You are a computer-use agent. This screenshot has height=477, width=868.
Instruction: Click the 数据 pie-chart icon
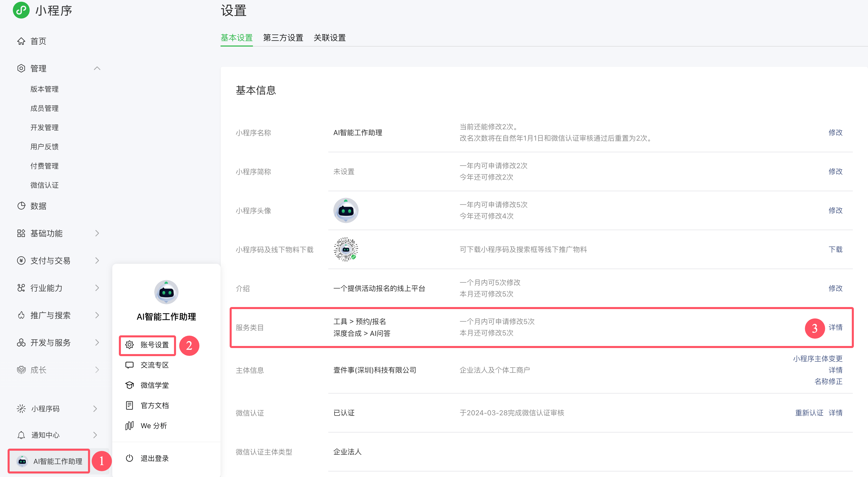21,206
